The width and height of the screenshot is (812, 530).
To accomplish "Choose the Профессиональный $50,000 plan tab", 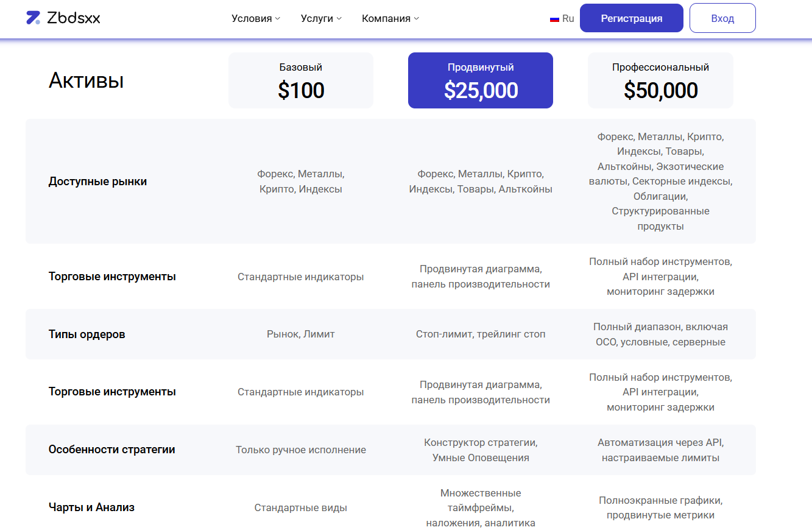I will 660,80.
